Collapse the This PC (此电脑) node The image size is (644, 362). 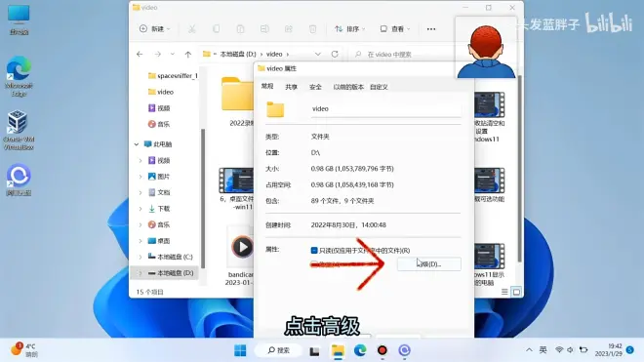click(137, 144)
